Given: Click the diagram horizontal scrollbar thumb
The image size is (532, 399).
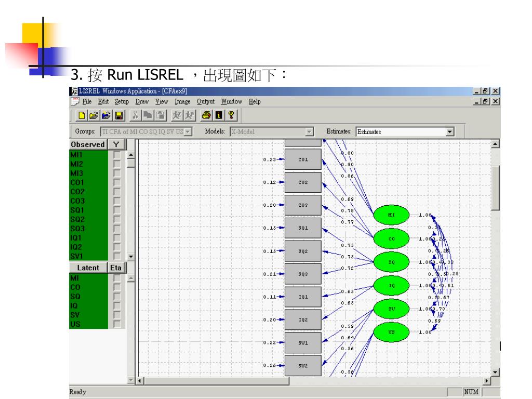Looking at the screenshot, I should 217,381.
